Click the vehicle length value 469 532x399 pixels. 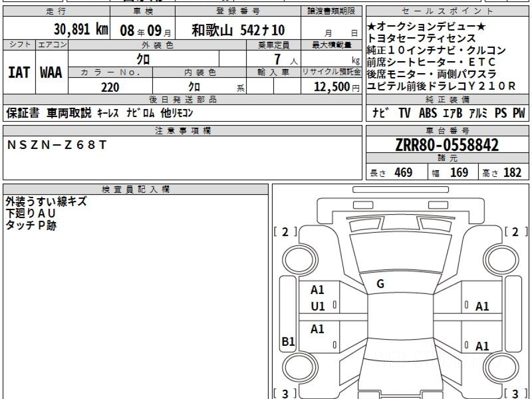(x=403, y=172)
